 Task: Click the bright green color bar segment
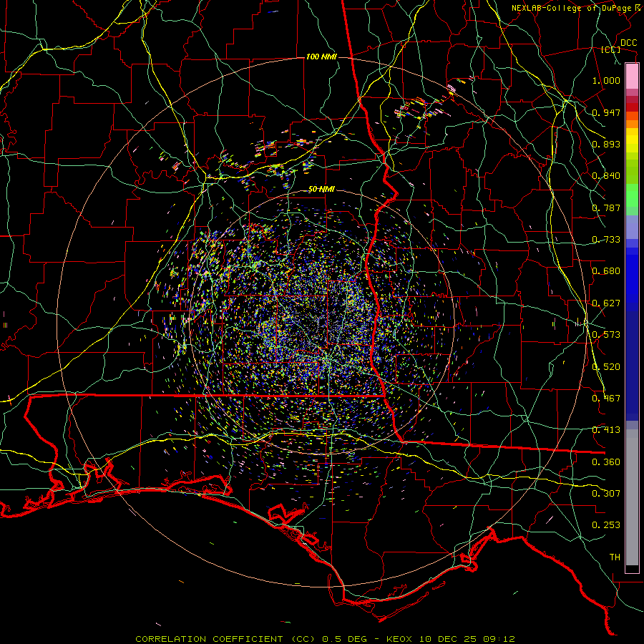632,195
